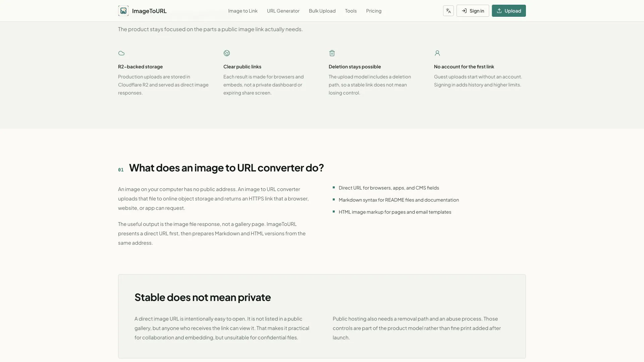Click the heading What does an image to URL converter do?

[226, 168]
